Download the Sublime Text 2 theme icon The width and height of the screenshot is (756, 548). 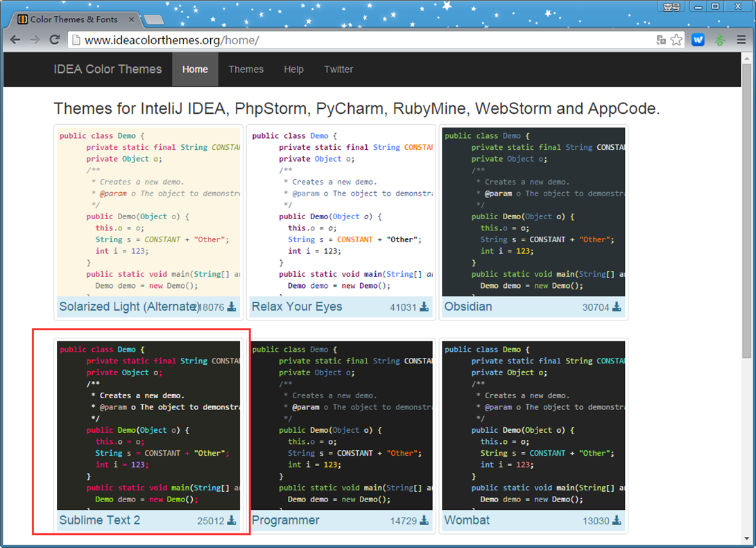[232, 520]
